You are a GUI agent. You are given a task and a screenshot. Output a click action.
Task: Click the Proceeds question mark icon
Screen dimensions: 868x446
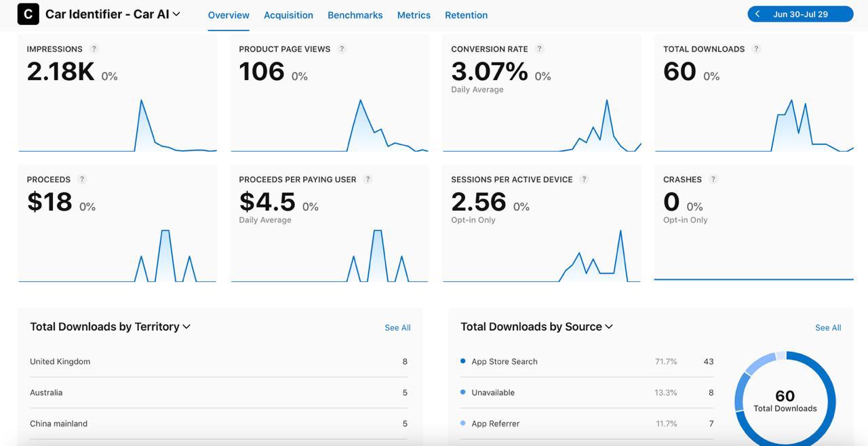[x=82, y=179]
